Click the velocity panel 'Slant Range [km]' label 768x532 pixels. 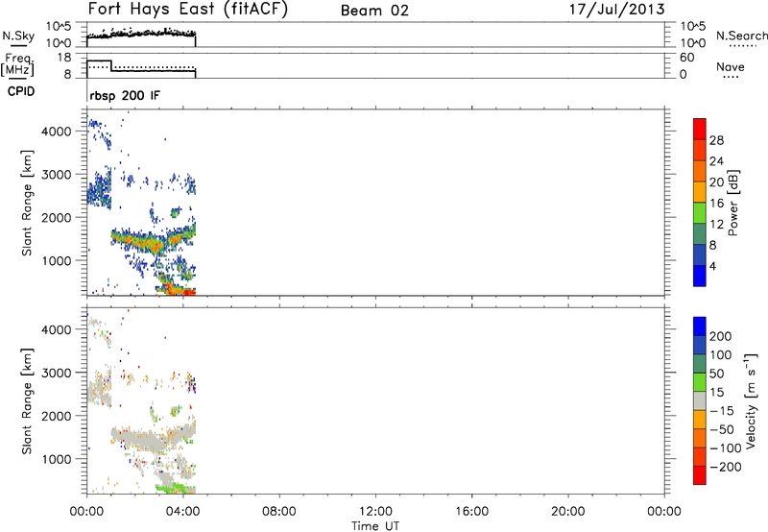pyautogui.click(x=27, y=401)
